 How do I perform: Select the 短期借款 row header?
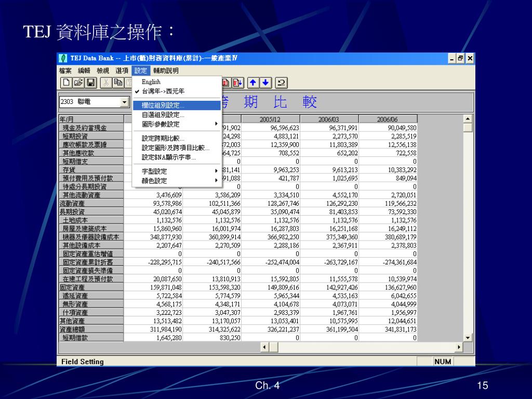point(91,338)
